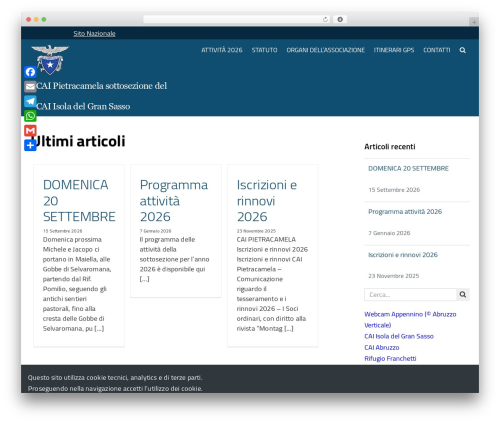Image resolution: width=500 pixels, height=423 pixels.
Task: Click the Ultimi articoli heading
Action: tap(78, 141)
